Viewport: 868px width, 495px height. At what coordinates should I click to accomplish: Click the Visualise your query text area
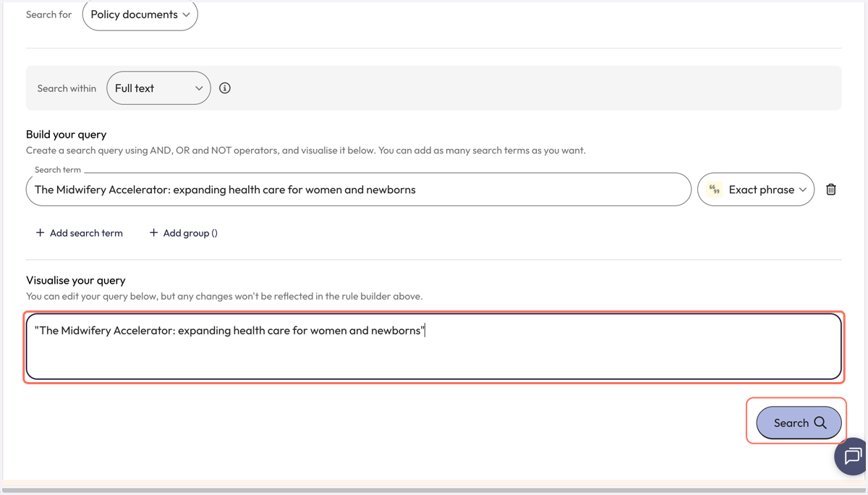[x=434, y=347]
